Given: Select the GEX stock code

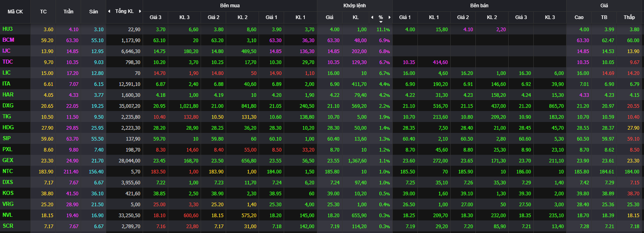Looking at the screenshot, I should [x=8, y=160].
